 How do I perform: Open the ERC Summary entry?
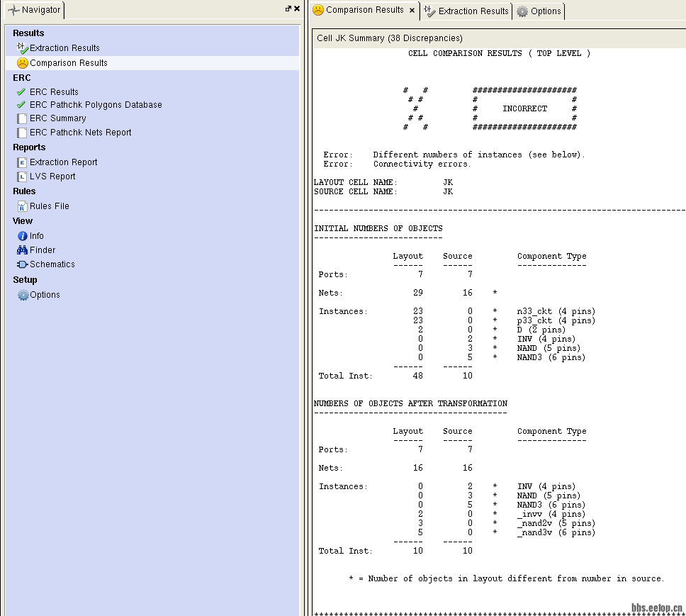[57, 118]
